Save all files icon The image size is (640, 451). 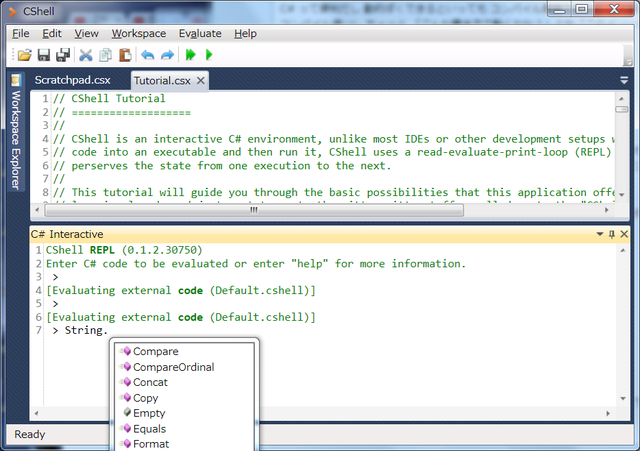pos(63,55)
